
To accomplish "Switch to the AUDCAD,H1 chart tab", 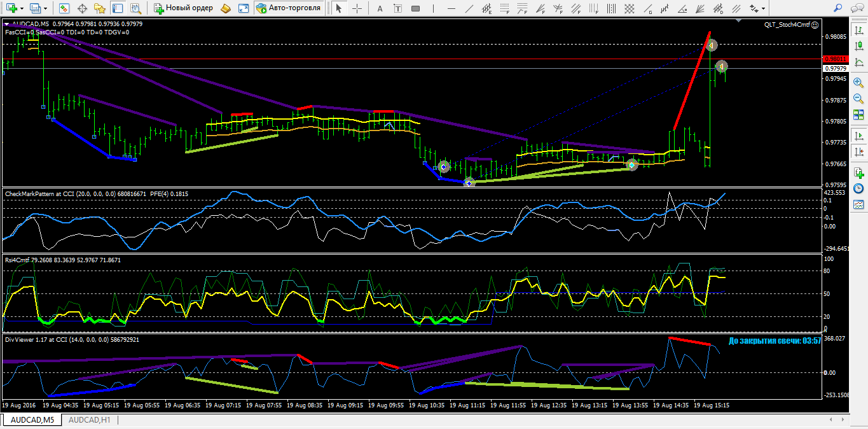I will (89, 420).
